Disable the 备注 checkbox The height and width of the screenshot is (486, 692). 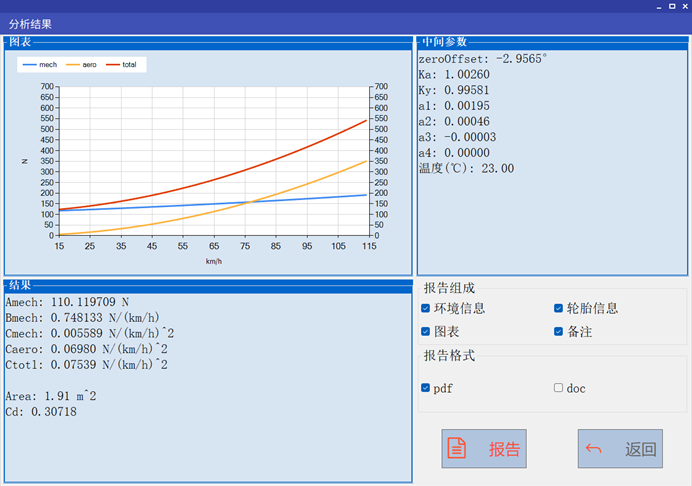pos(559,331)
